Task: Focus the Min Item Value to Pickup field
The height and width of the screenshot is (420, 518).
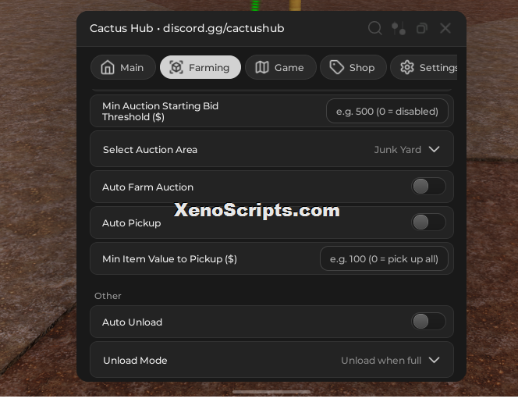Action: pos(384,258)
